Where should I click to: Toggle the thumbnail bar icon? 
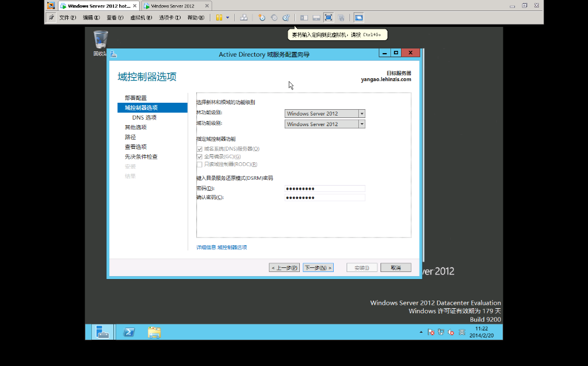pos(316,18)
